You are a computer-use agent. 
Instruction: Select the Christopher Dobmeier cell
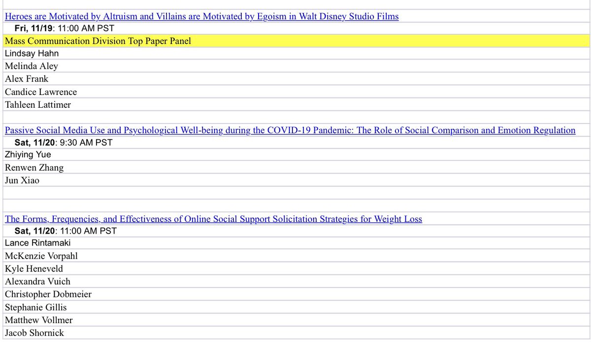pos(296,294)
